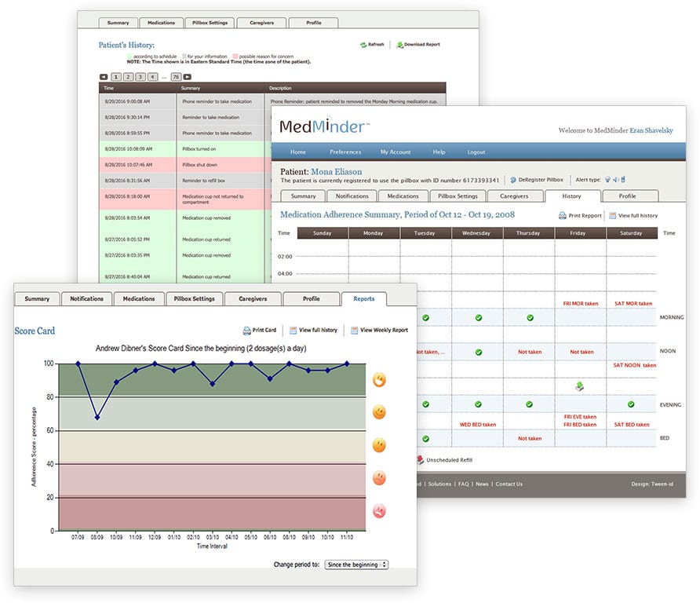Click Friday 'Not taken' noon entry

(x=582, y=353)
